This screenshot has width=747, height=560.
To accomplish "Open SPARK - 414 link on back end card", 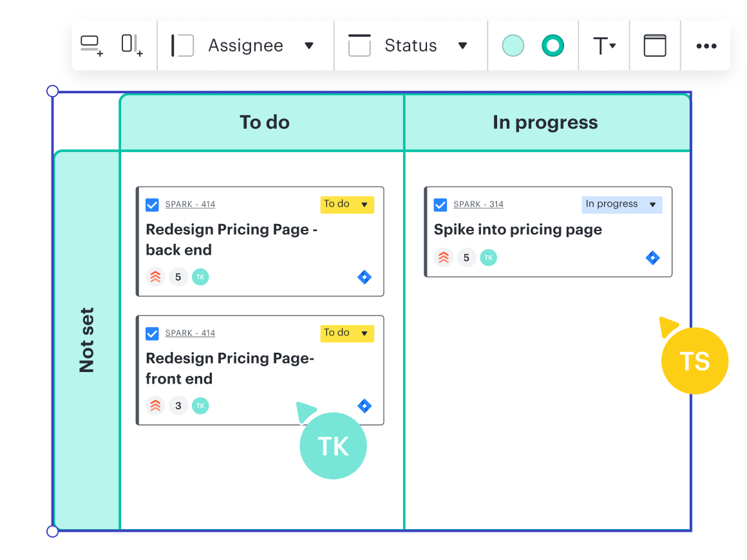I will pyautogui.click(x=190, y=205).
